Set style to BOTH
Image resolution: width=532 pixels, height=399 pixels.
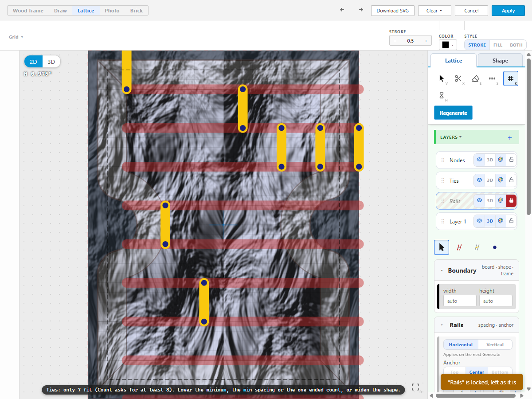[516, 45]
